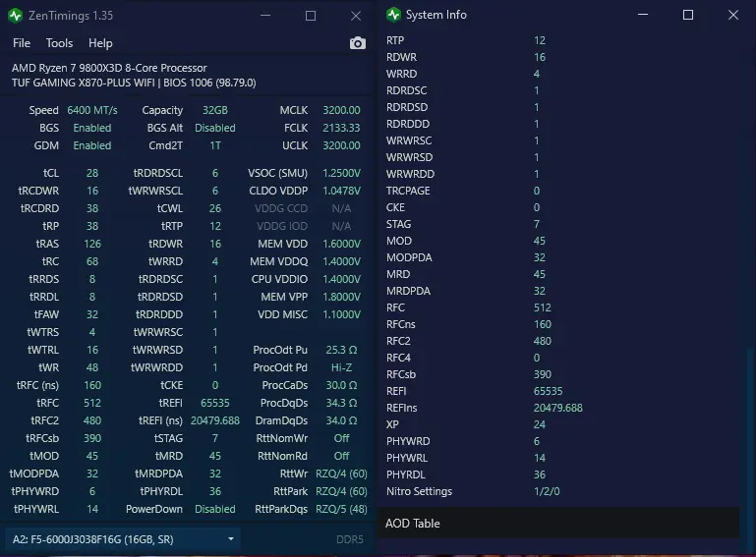Click the RttParkDqs RZQ/5 (48) value

click(341, 509)
